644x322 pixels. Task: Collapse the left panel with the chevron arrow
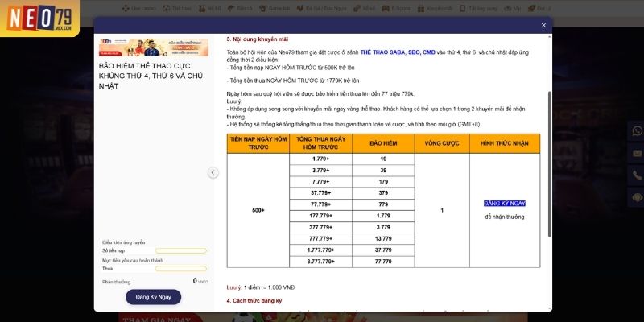(213, 173)
